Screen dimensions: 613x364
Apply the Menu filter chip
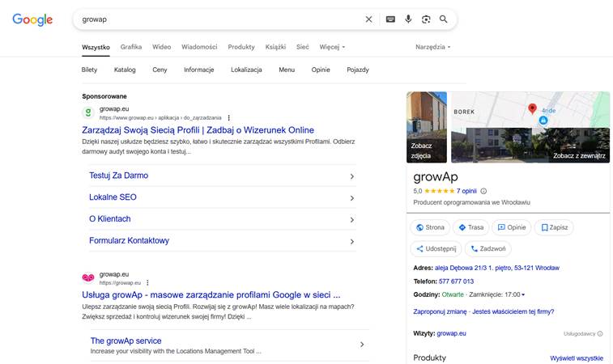coord(287,70)
